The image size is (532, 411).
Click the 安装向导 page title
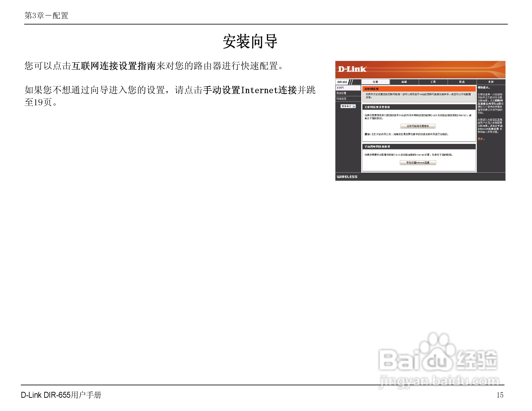pyautogui.click(x=250, y=42)
